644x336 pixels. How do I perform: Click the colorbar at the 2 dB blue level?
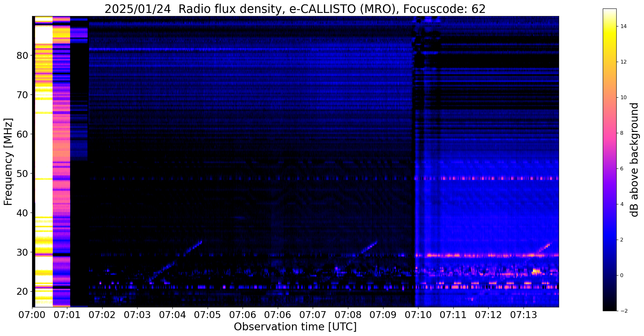(x=609, y=240)
